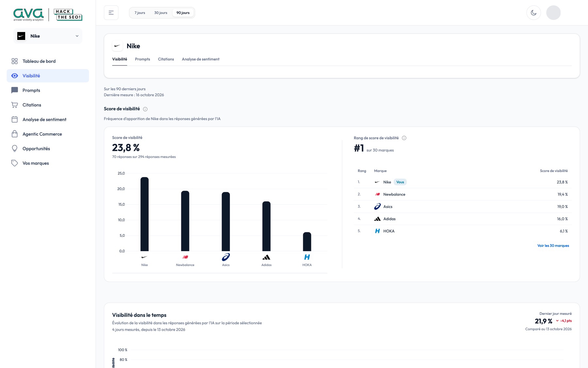Click the Adidas row in ranking table
588x368 pixels.
coord(463,219)
